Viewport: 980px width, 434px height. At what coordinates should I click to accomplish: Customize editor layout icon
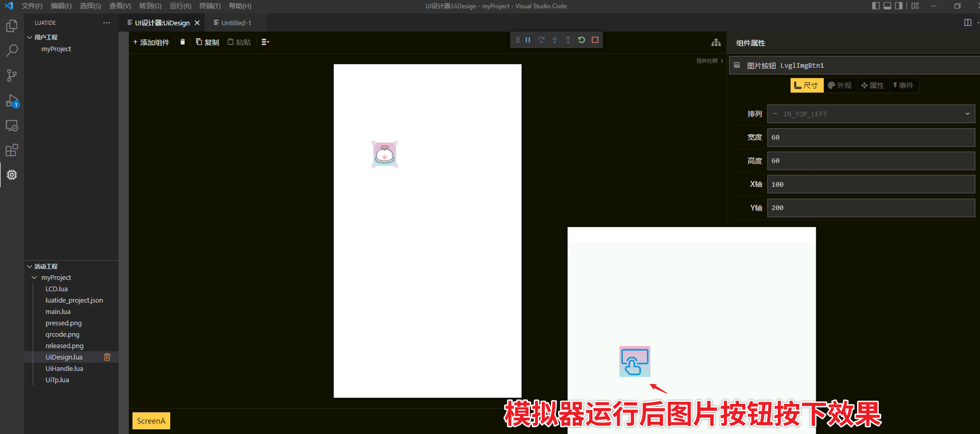[915, 6]
